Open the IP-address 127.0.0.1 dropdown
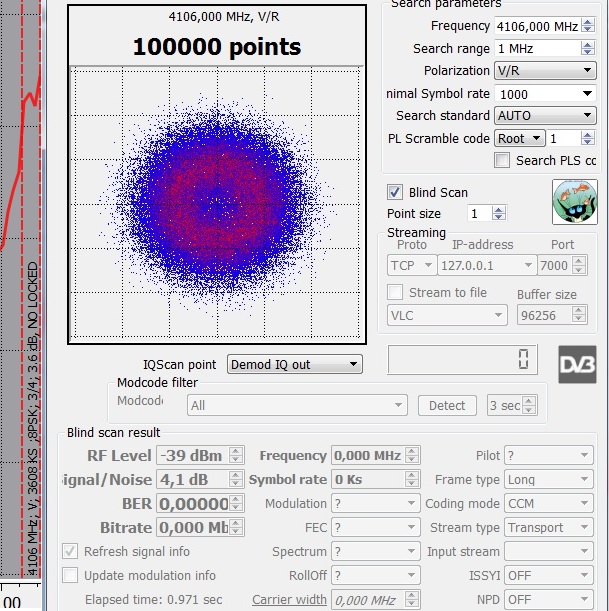Viewport: 609px width, 611px height. pos(487,265)
